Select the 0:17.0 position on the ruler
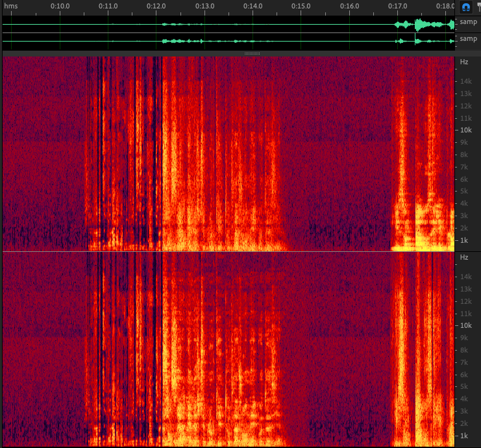 pyautogui.click(x=397, y=6)
